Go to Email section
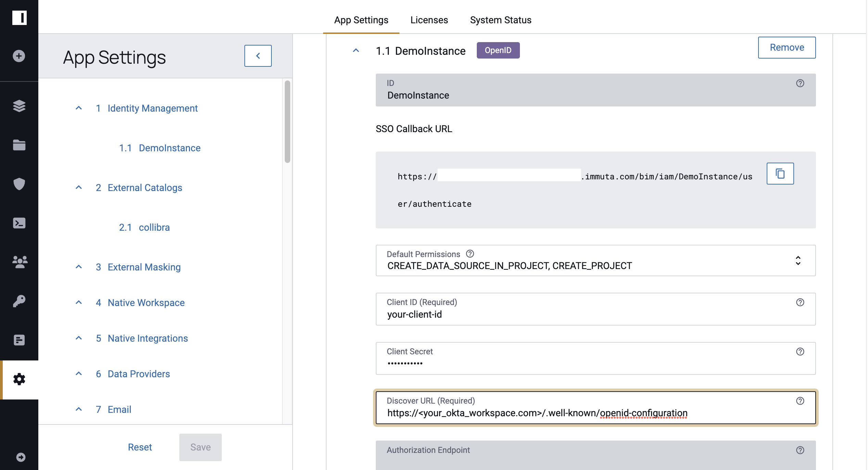The width and height of the screenshot is (868, 470). click(x=119, y=409)
